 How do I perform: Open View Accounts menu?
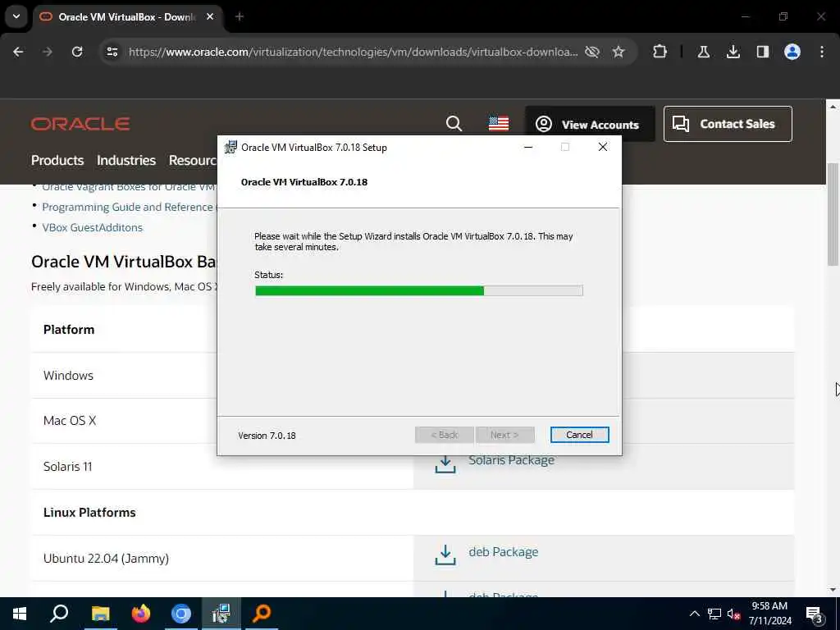[589, 125]
